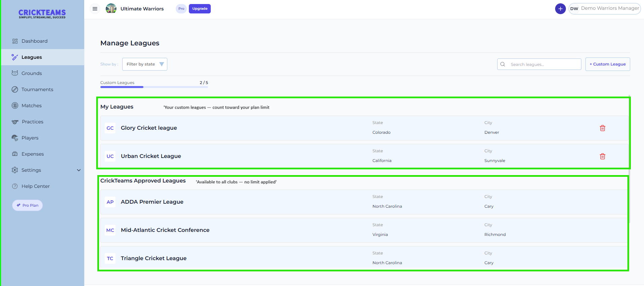Open the Leagues sidebar item
The image size is (644, 286).
pos(42,57)
